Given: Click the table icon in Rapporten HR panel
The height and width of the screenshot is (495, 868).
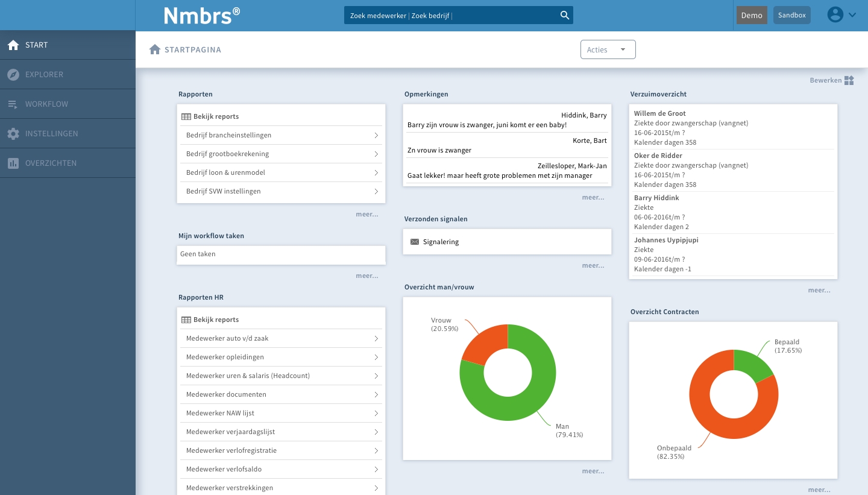Looking at the screenshot, I should coord(186,320).
